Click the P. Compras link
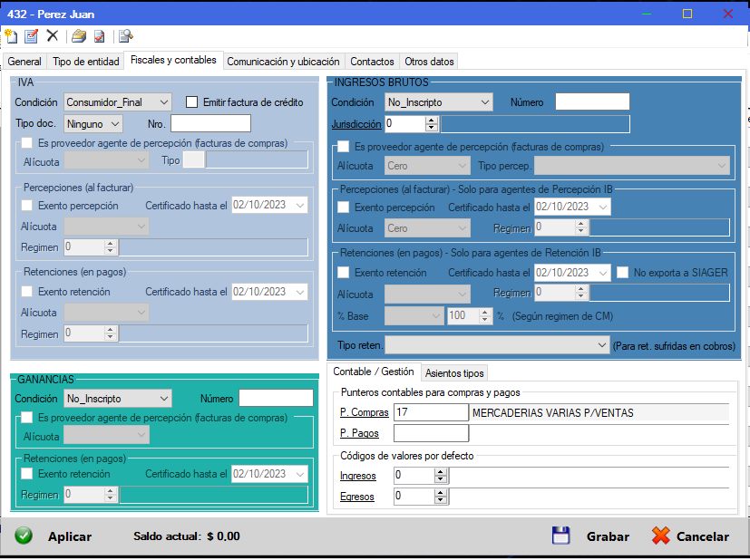750x560 pixels. coord(365,412)
